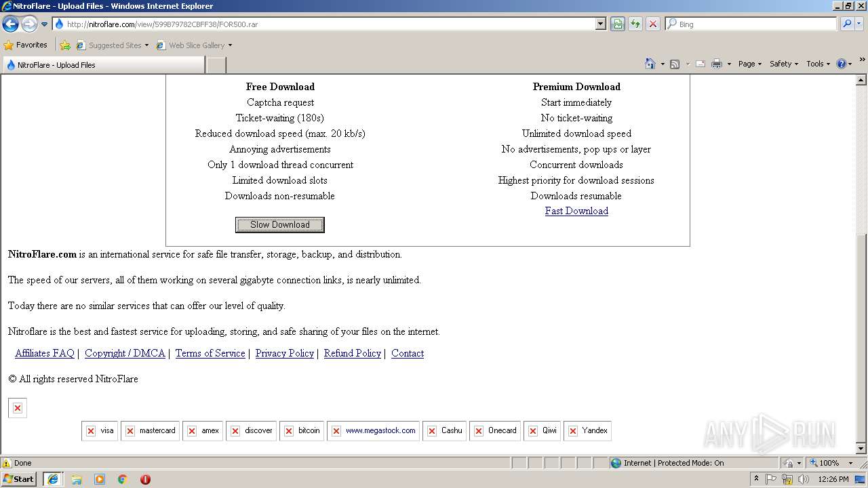This screenshot has height=488, width=868.
Task: Open the recent pages dropdown arrow
Action: 45,24
